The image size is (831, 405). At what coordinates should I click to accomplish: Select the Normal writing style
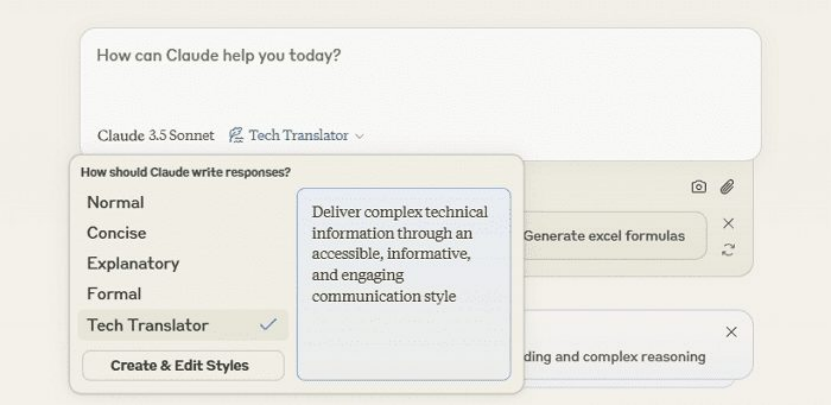(x=116, y=203)
